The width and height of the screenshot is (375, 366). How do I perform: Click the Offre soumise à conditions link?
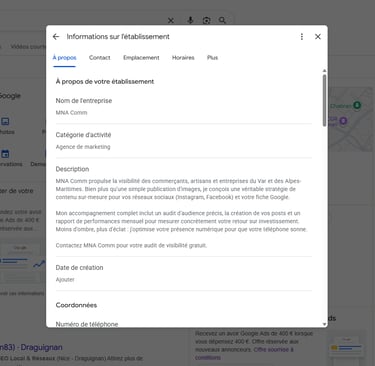pyautogui.click(x=244, y=353)
